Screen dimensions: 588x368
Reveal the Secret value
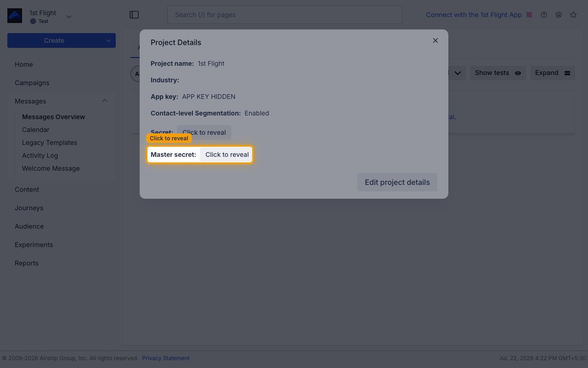204,132
